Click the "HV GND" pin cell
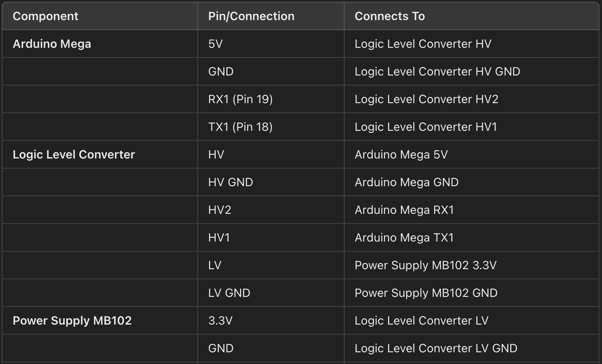This screenshot has height=364, width=602. [230, 182]
